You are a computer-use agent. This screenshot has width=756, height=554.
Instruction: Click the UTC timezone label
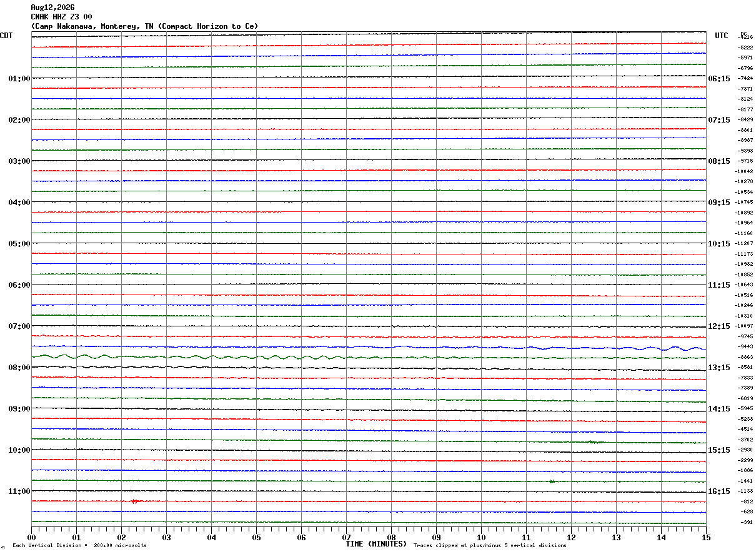[722, 36]
